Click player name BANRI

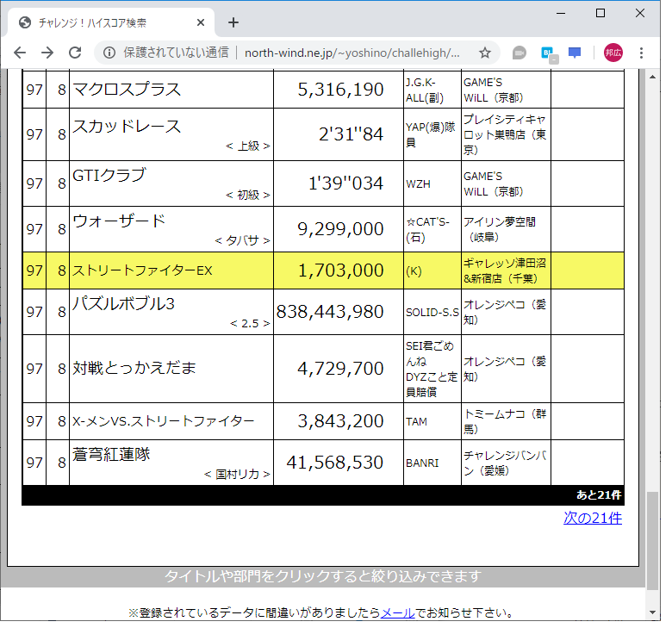point(422,463)
